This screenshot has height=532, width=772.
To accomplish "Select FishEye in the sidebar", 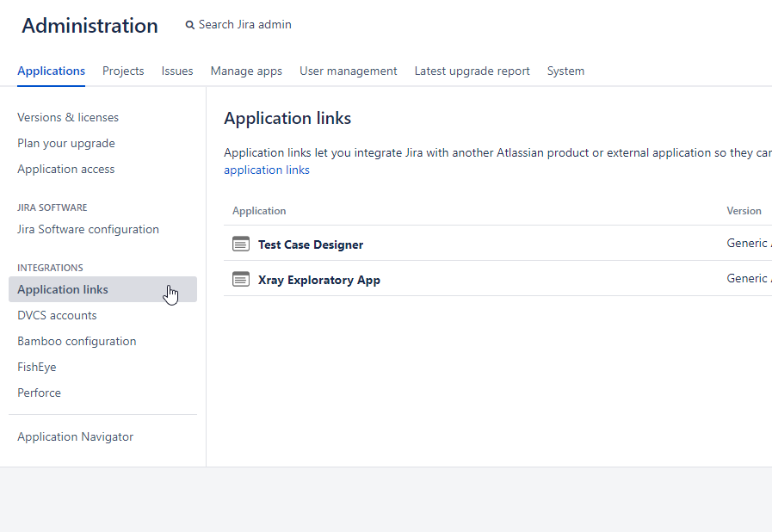I will click(x=37, y=367).
